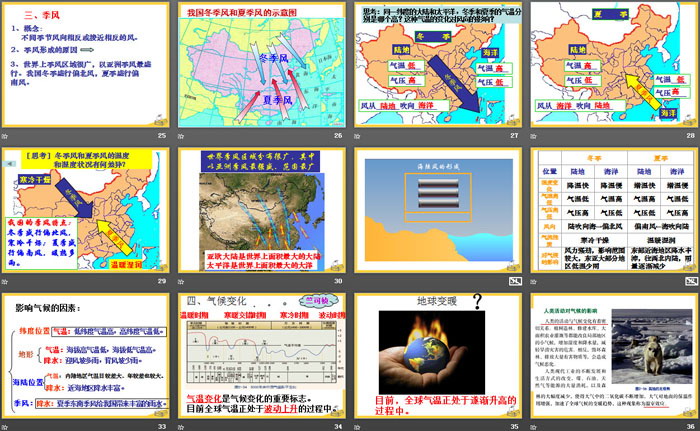Viewport: 700px width, 431px height.
Task: Select slide 32 winter summer comparison table
Action: coord(614,210)
